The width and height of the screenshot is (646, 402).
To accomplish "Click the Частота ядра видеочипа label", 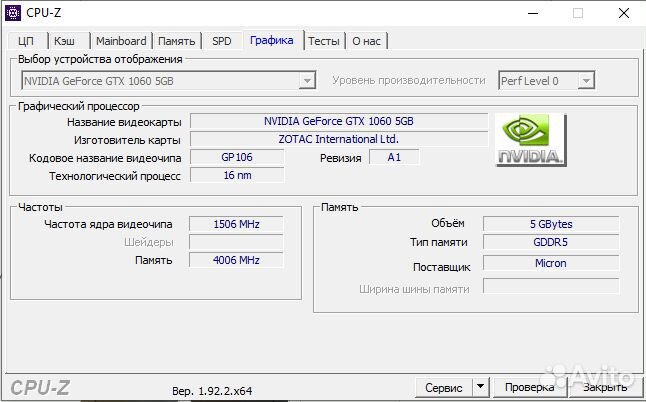I will click(108, 224).
